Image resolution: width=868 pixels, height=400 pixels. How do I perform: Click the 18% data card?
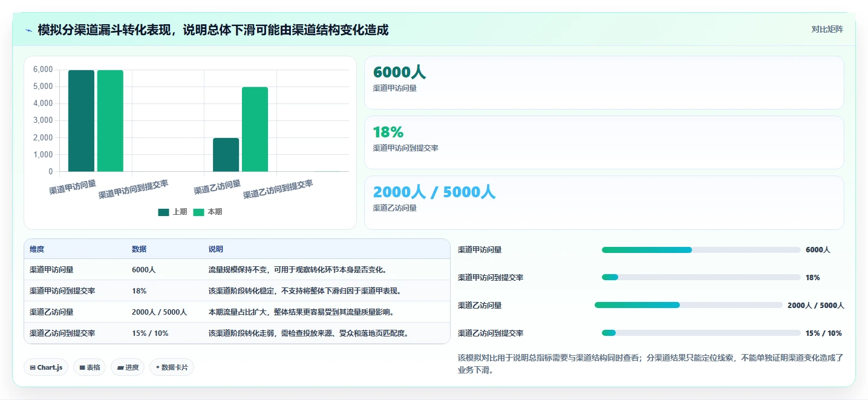coord(604,142)
